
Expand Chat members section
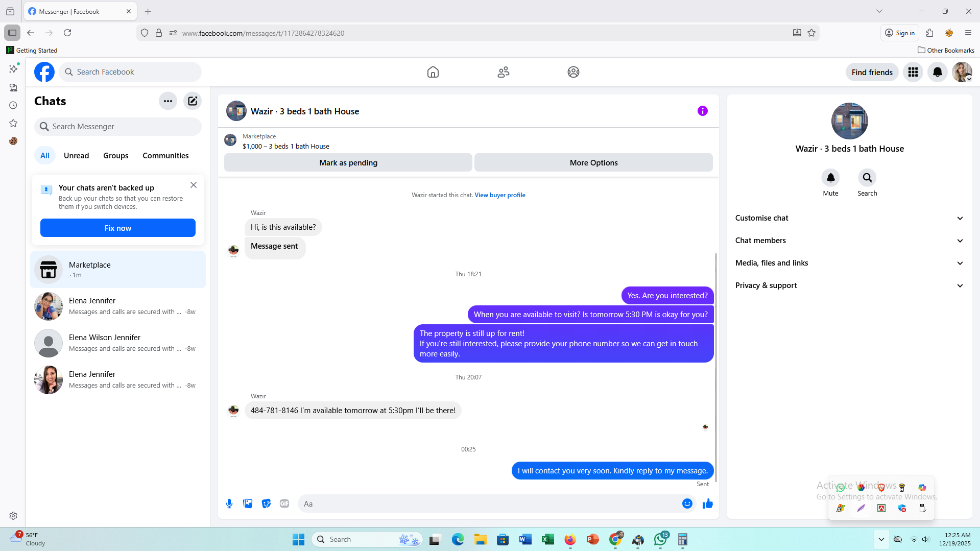(850, 241)
